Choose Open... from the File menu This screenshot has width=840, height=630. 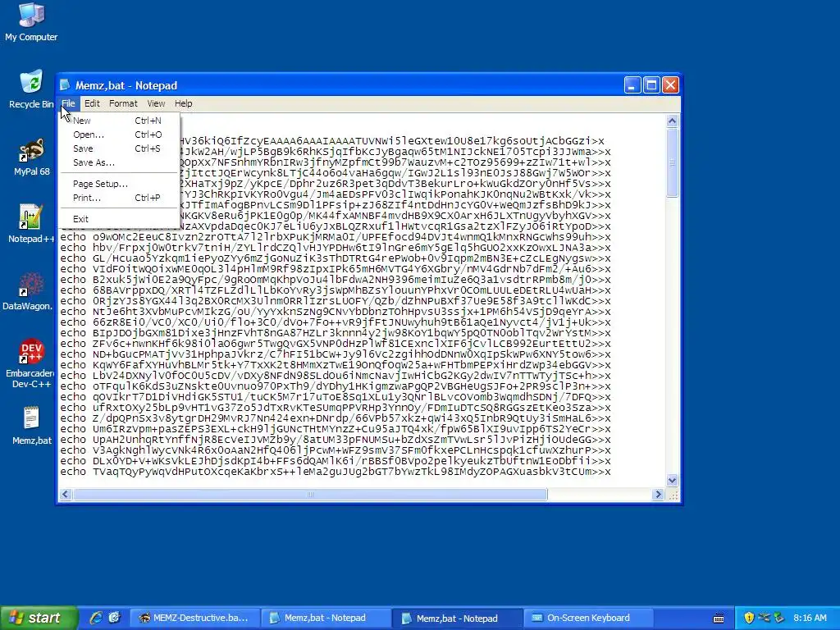pyautogui.click(x=119, y=135)
